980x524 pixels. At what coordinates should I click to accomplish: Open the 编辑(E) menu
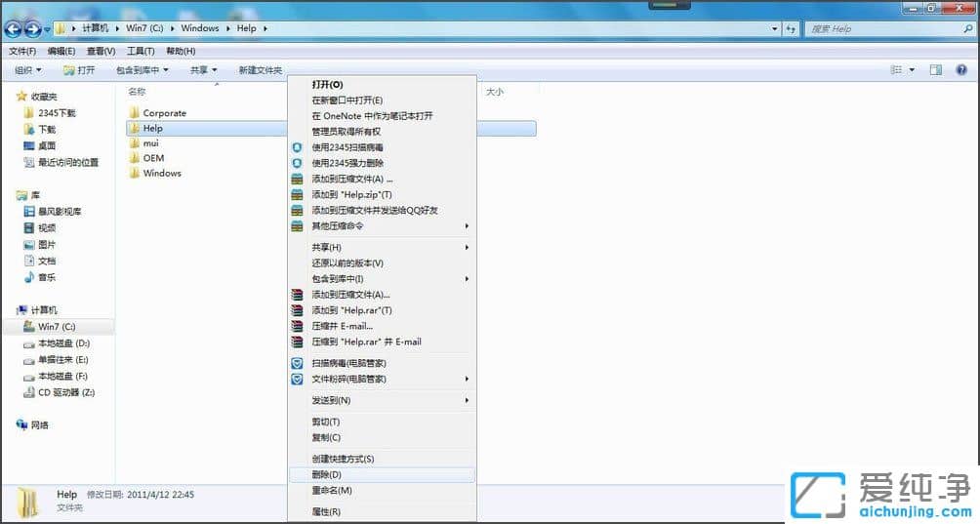click(61, 51)
